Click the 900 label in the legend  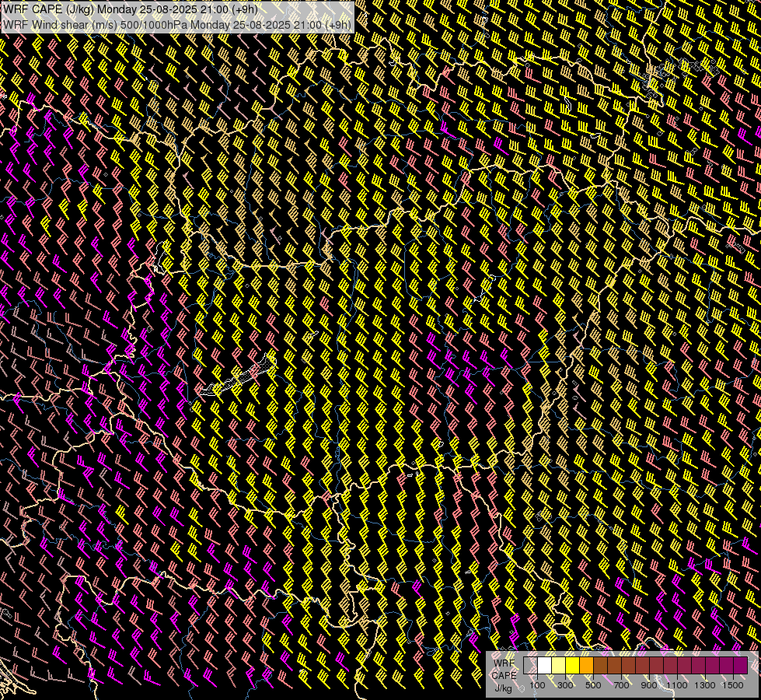(649, 685)
